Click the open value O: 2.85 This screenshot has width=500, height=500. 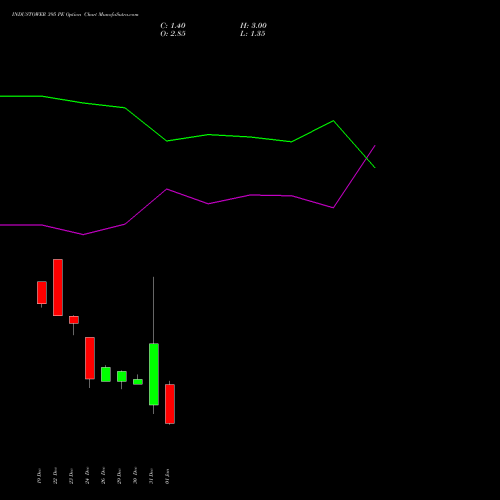pyautogui.click(x=173, y=34)
